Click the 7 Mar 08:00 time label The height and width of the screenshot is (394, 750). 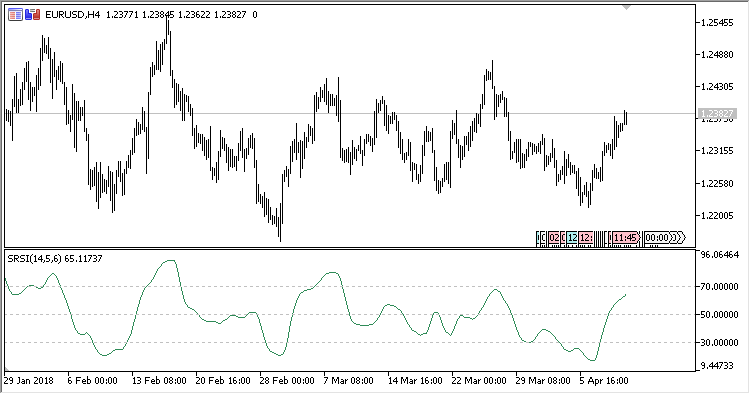coord(349,381)
